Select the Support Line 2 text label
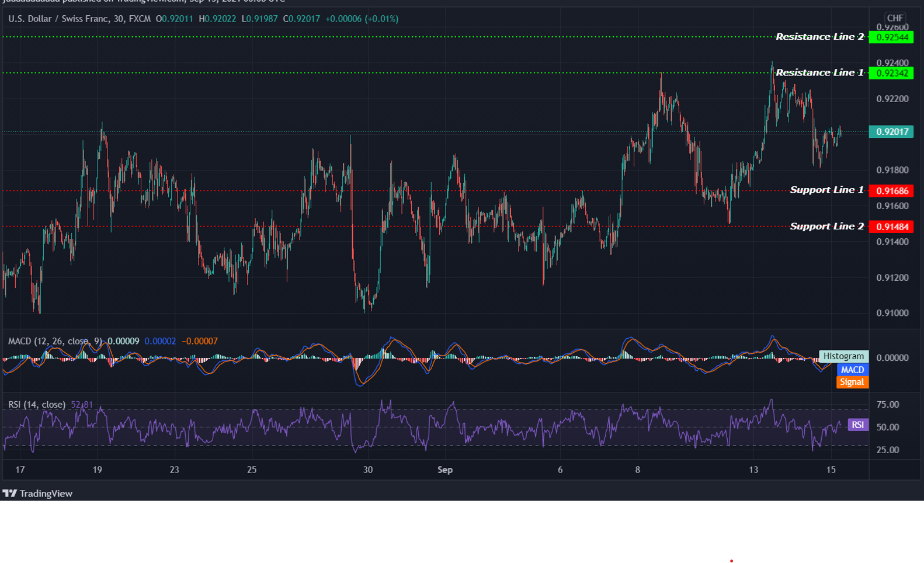 click(x=826, y=226)
